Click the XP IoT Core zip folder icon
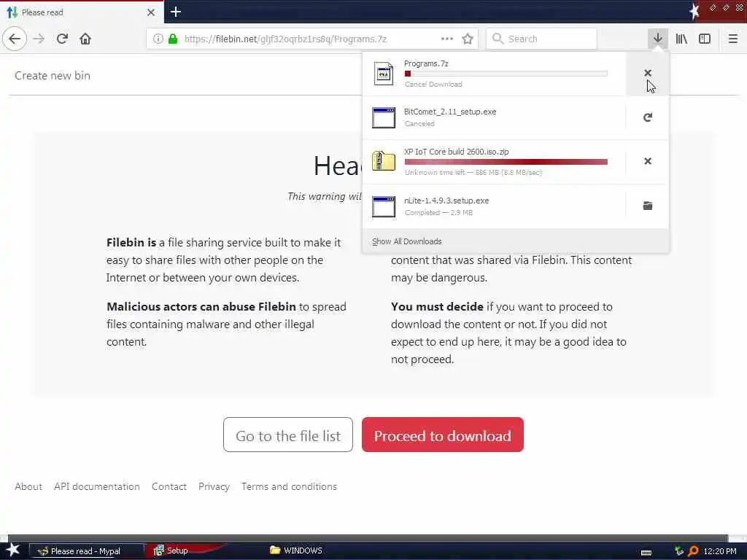Image resolution: width=747 pixels, height=560 pixels. (x=384, y=161)
